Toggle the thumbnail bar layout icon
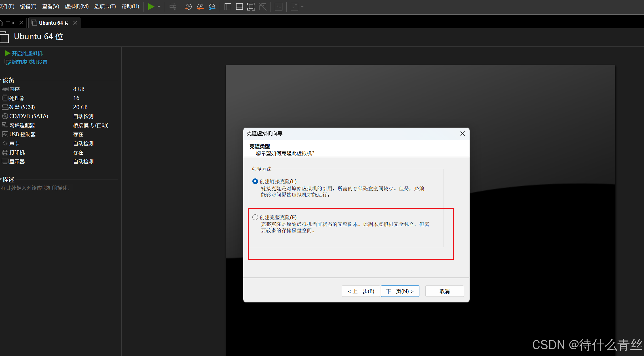644x356 pixels. [239, 7]
